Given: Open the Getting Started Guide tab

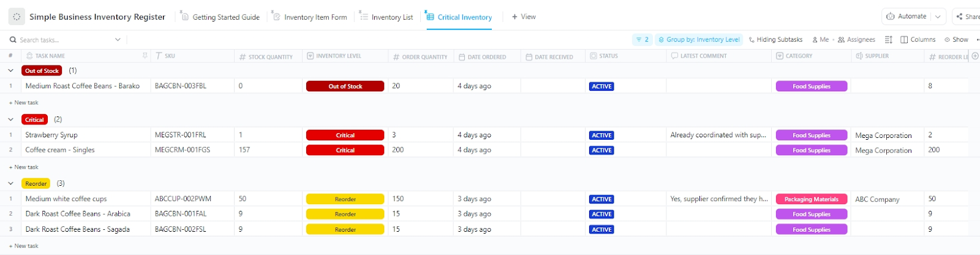Looking at the screenshot, I should pyautogui.click(x=221, y=17).
